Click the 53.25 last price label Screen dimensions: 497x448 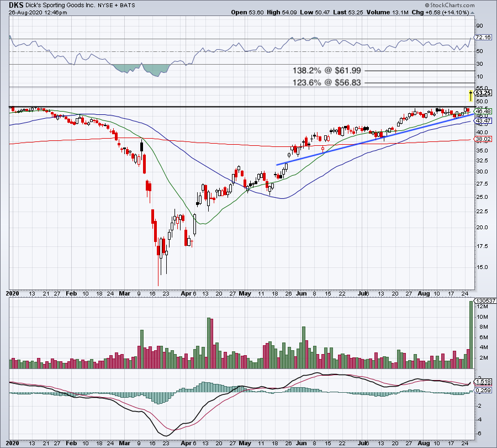(483, 93)
